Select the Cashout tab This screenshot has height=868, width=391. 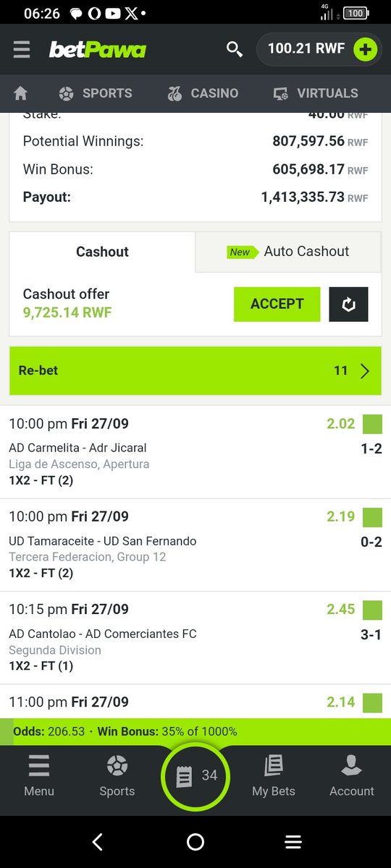102,252
